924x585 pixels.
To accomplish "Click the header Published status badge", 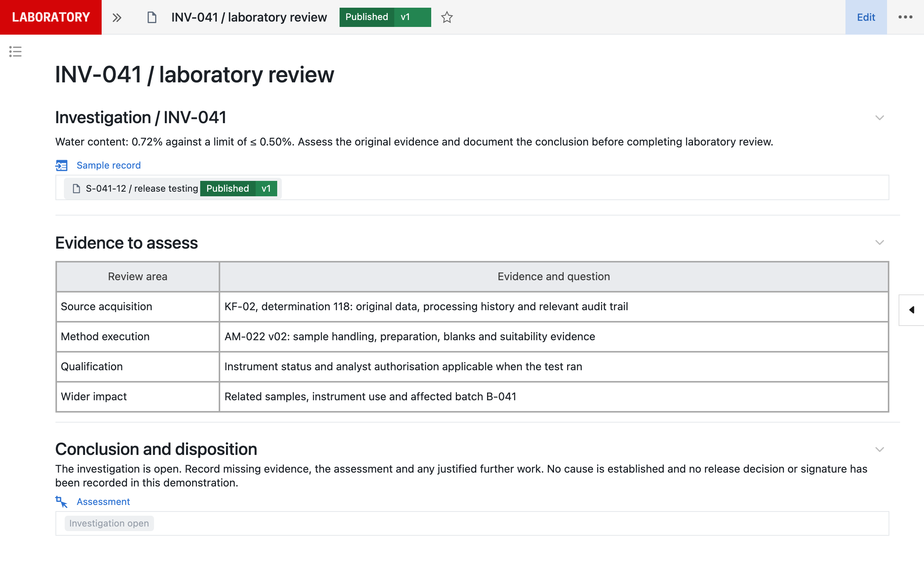I will click(367, 17).
